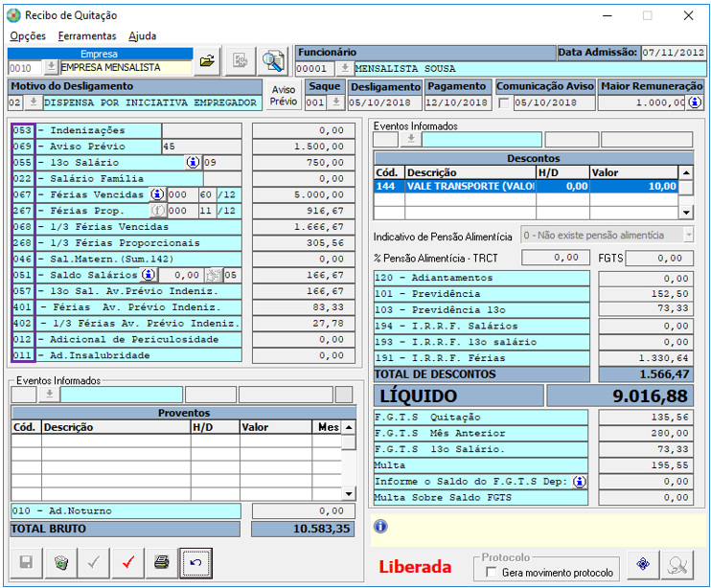
Task: Open the Opções menu
Action: [x=28, y=35]
